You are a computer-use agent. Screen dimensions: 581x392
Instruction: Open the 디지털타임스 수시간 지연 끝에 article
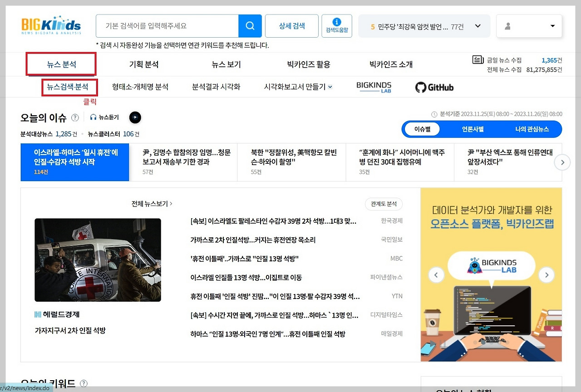pyautogui.click(x=275, y=315)
